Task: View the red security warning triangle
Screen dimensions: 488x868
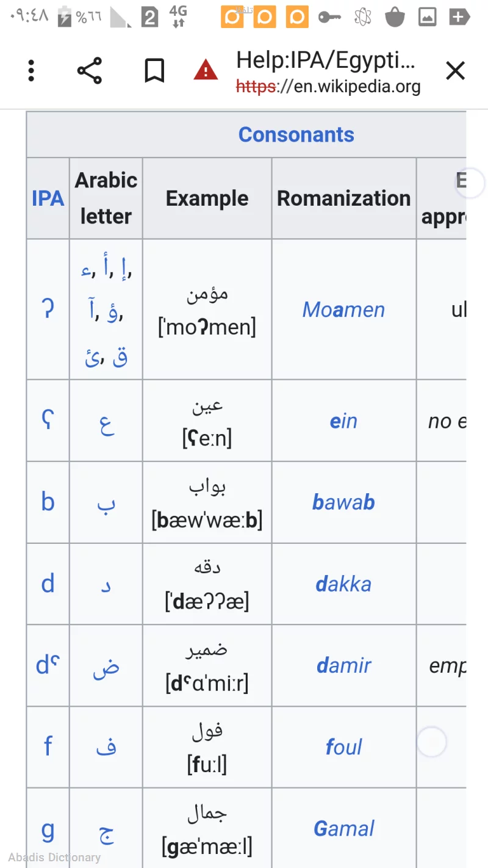Action: pyautogui.click(x=206, y=70)
